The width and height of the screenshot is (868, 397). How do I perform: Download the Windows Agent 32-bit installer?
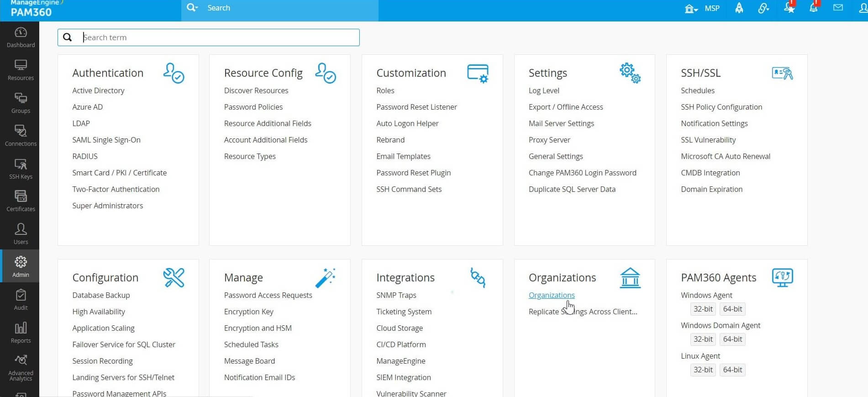(703, 309)
